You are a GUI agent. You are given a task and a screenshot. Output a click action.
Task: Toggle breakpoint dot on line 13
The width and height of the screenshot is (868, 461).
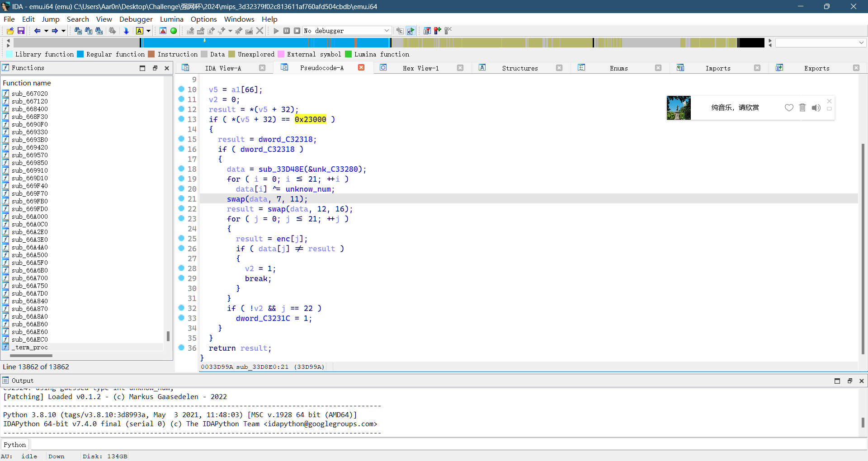coord(181,119)
